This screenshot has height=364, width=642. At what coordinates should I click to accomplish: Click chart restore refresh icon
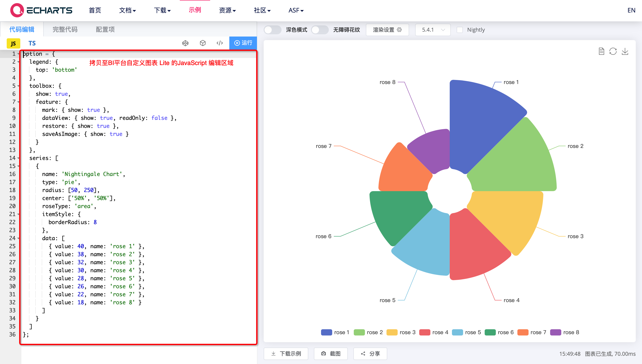pos(613,51)
